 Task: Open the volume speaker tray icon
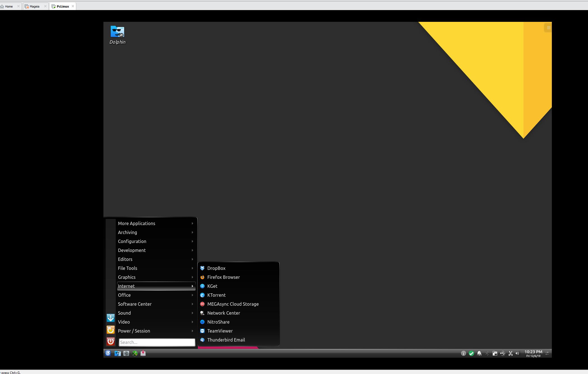(517, 353)
